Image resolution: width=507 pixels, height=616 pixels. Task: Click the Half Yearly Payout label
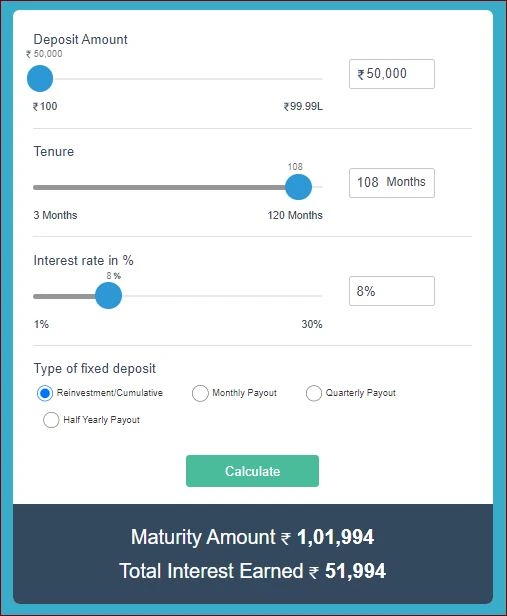pyautogui.click(x=101, y=420)
